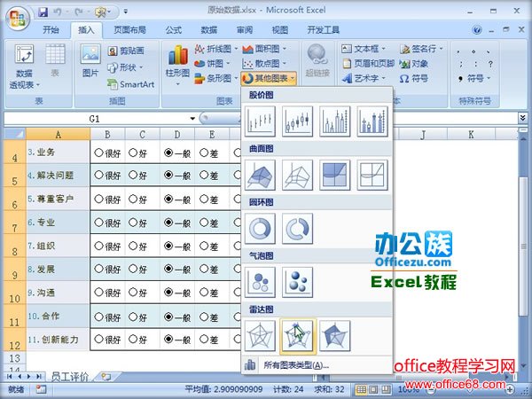Choose the wireframe contour chart
532x399 pixels.
(x=372, y=175)
